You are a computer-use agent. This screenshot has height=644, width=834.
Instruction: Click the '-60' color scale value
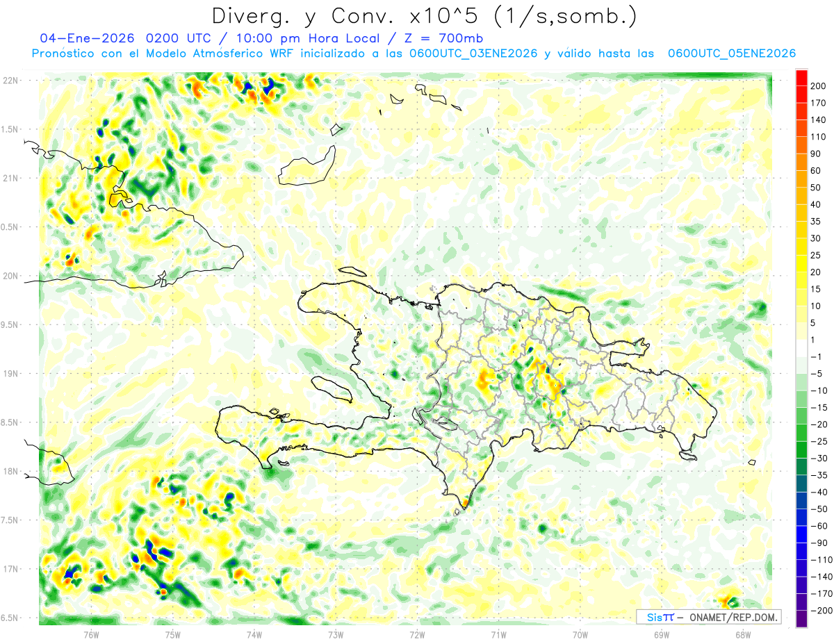click(819, 527)
